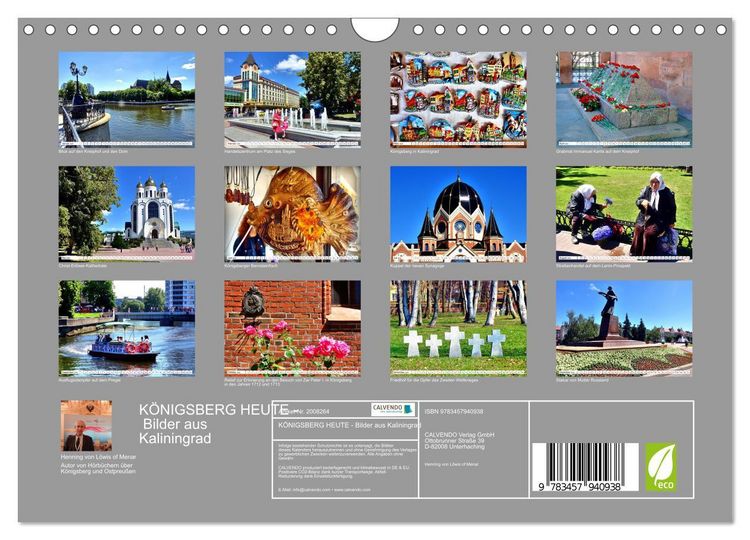Click caption 'Handelszentrum am Platz des Sieges'
Viewport: 750px width, 540px height.
[x=260, y=152]
